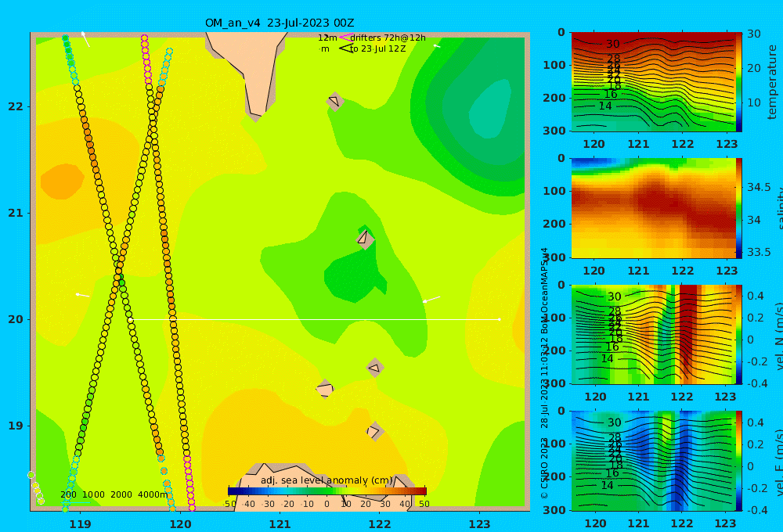This screenshot has width=783, height=532.
Task: Click the '200 1000 2000 4000m' depth legend
Action: click(114, 494)
